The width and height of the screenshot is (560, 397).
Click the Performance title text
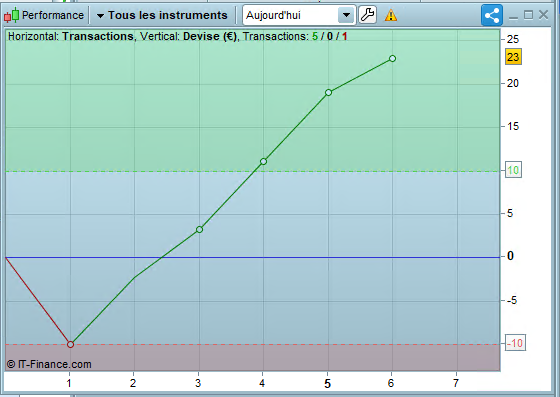coord(53,15)
